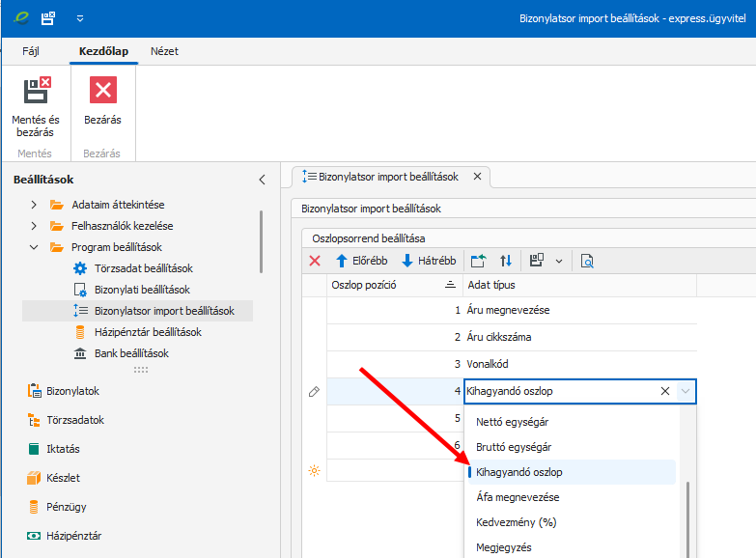Viewport: 756px width, 558px height.
Task: Expand the Adataim áttekintése tree node
Action: coord(34,205)
